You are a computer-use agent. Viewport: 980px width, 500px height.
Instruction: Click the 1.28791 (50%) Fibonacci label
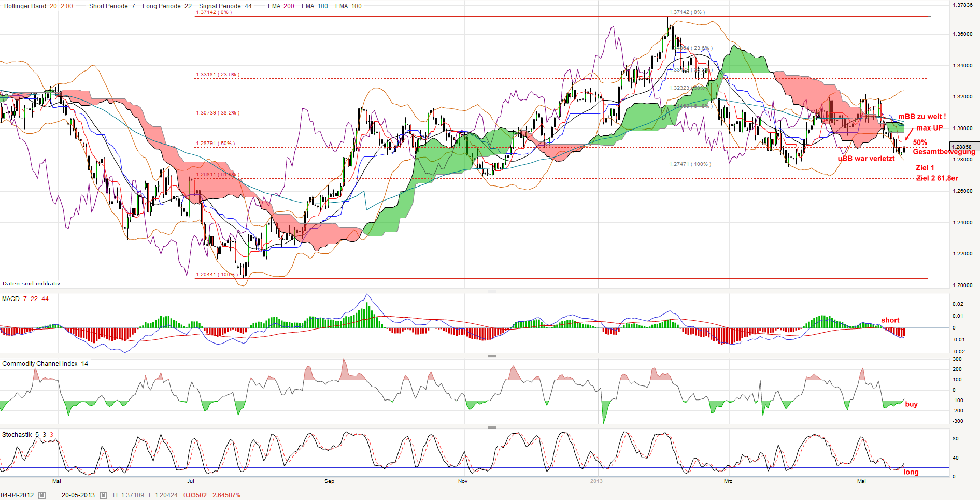coord(215,144)
